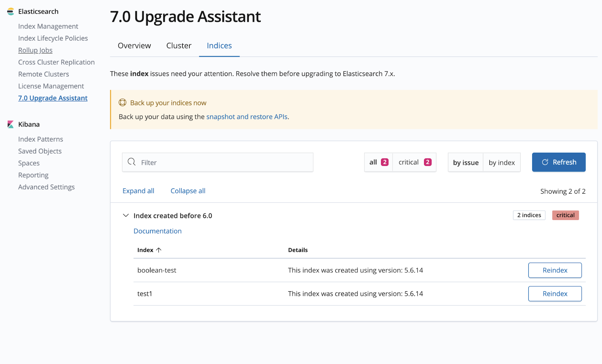Switch to the Overview tab

click(x=135, y=45)
